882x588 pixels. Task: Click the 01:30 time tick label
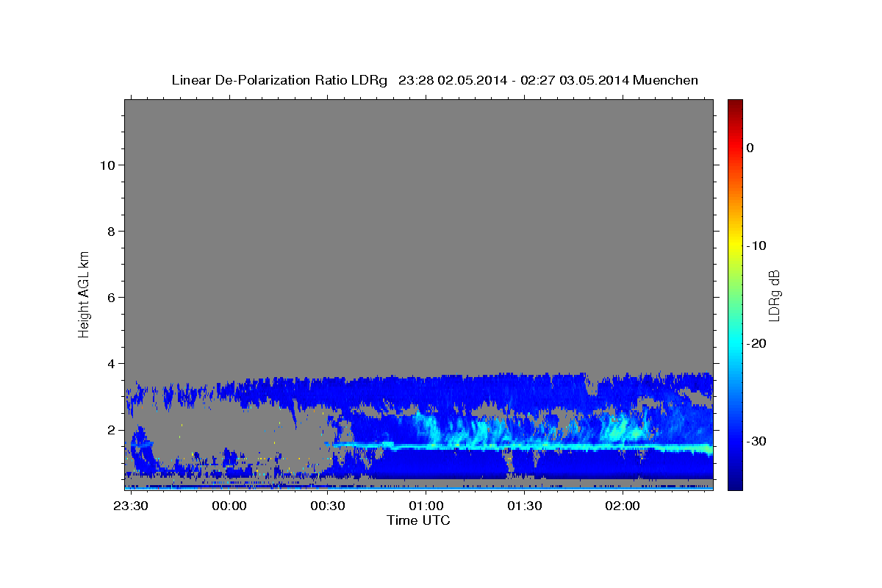click(524, 506)
